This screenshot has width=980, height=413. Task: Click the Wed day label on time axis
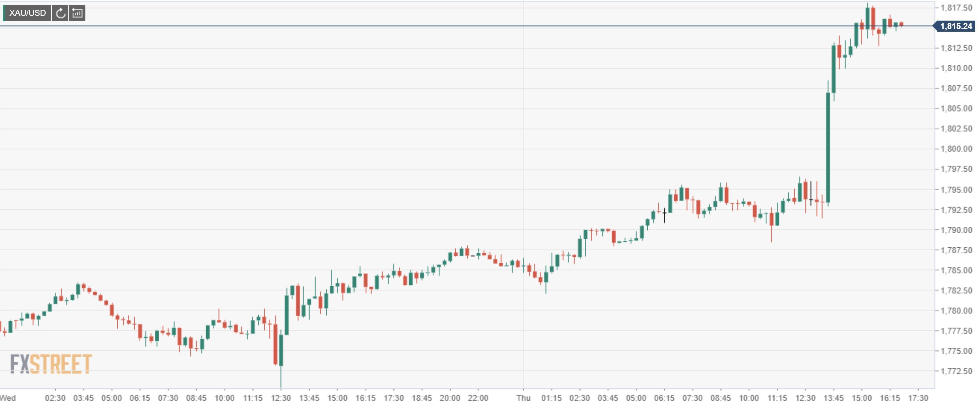[x=8, y=398]
